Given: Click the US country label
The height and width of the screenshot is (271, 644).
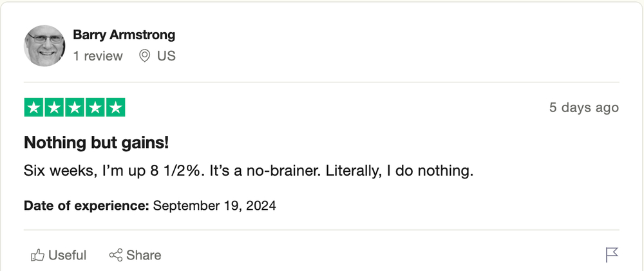Looking at the screenshot, I should (x=166, y=56).
